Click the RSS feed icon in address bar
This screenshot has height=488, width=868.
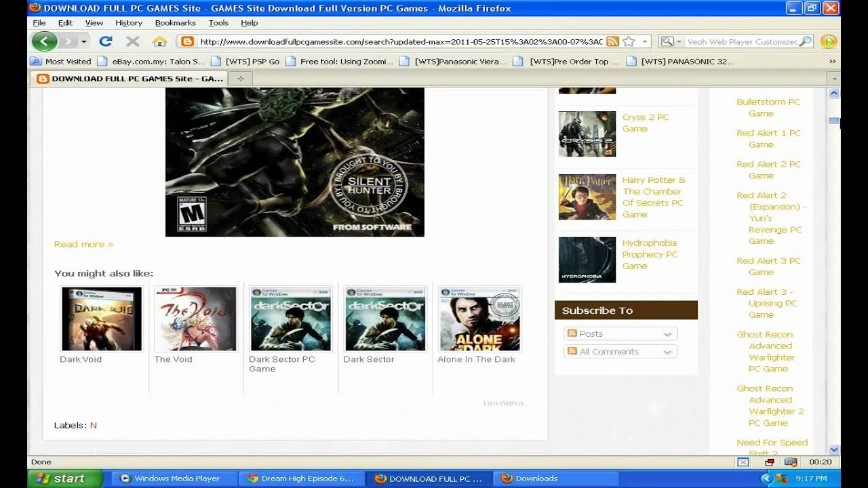pyautogui.click(x=612, y=41)
